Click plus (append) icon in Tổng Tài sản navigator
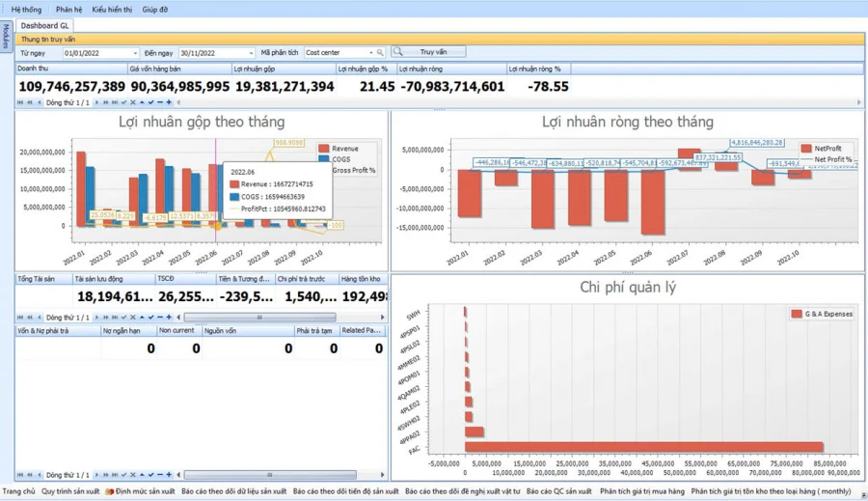The width and height of the screenshot is (868, 501). pyautogui.click(x=169, y=318)
